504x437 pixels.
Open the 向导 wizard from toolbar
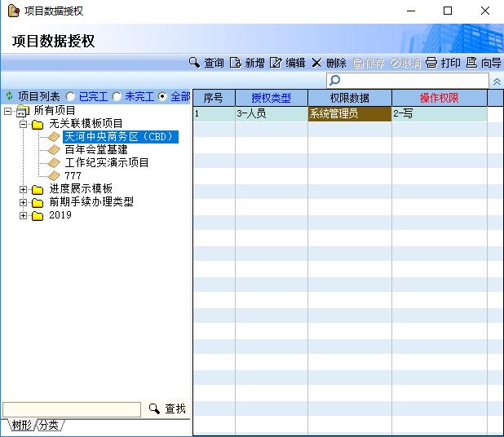pos(484,63)
